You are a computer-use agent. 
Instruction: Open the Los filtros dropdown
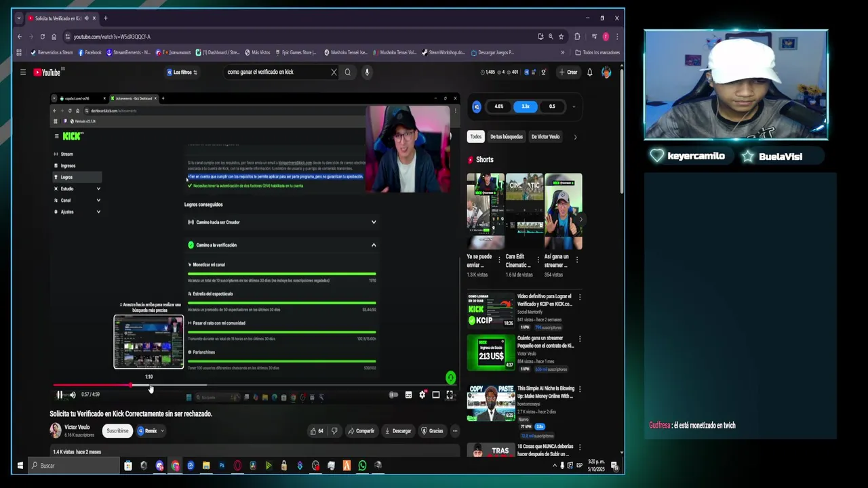pos(182,72)
